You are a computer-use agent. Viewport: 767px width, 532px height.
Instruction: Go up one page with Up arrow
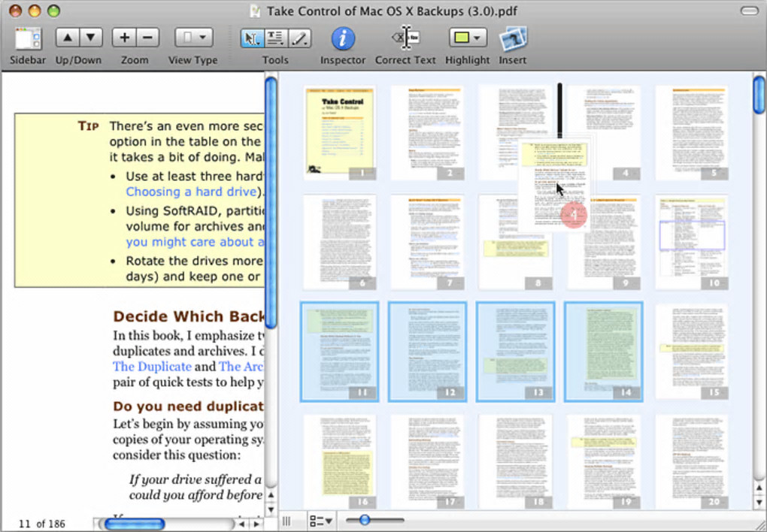[68, 38]
